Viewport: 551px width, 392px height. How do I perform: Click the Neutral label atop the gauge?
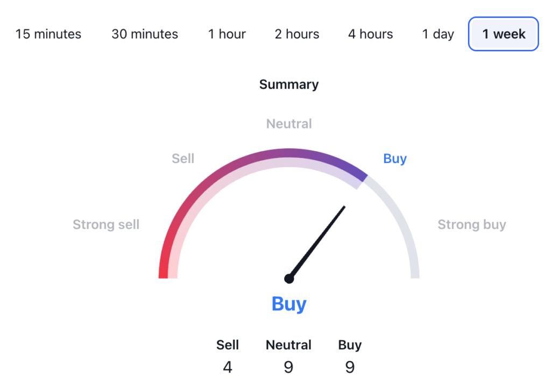[x=289, y=124]
